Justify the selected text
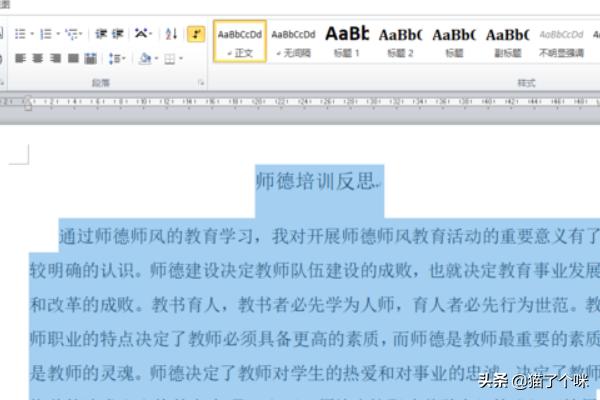 click(73, 58)
